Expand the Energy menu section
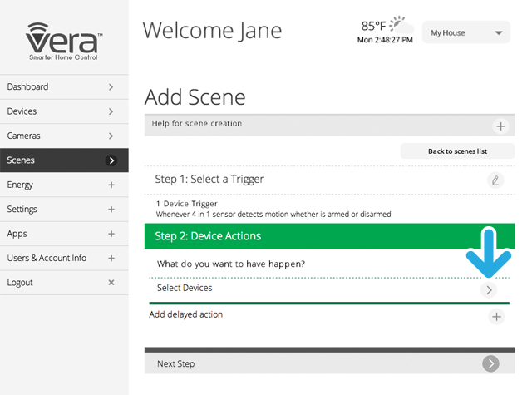This screenshot has width=532, height=395. point(111,185)
